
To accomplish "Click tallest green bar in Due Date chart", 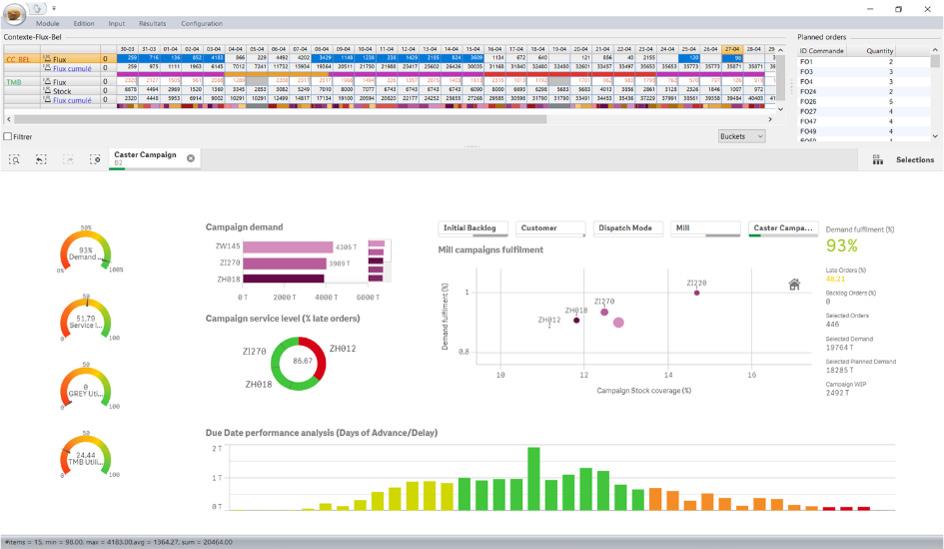I will pos(533,479).
